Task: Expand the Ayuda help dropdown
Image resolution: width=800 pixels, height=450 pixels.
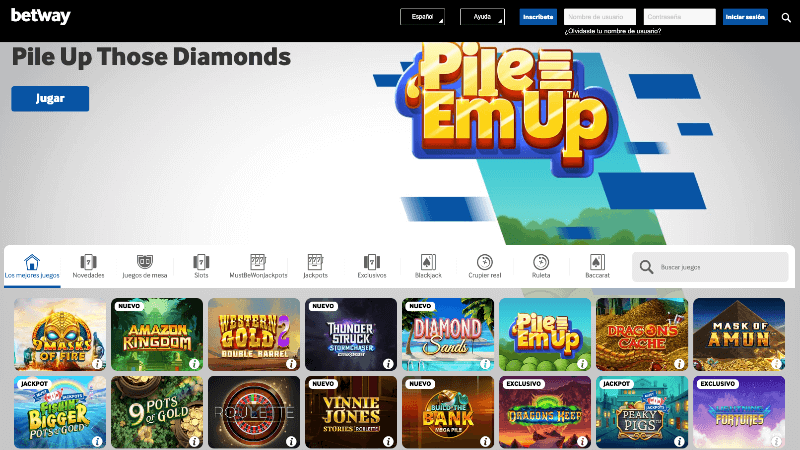Action: (482, 17)
